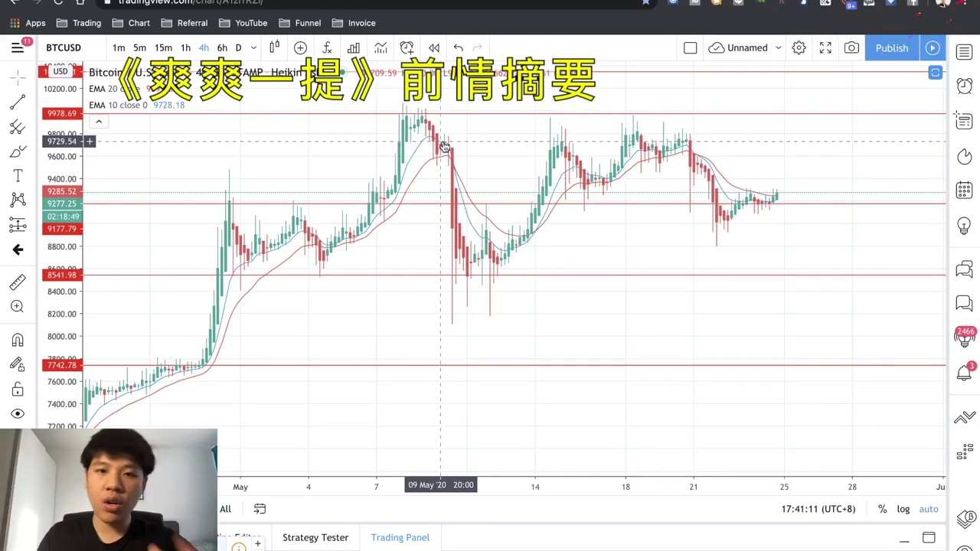The image size is (980, 551).
Task: Undo the last chart action
Action: coord(459,48)
